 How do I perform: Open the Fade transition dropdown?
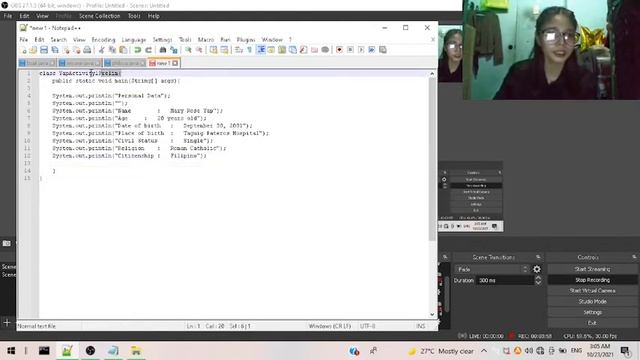pyautogui.click(x=492, y=269)
